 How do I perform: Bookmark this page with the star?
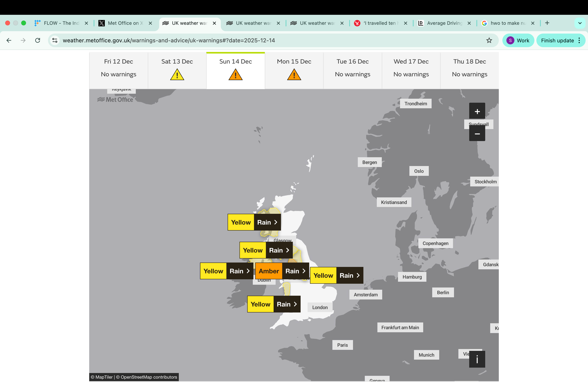[489, 40]
